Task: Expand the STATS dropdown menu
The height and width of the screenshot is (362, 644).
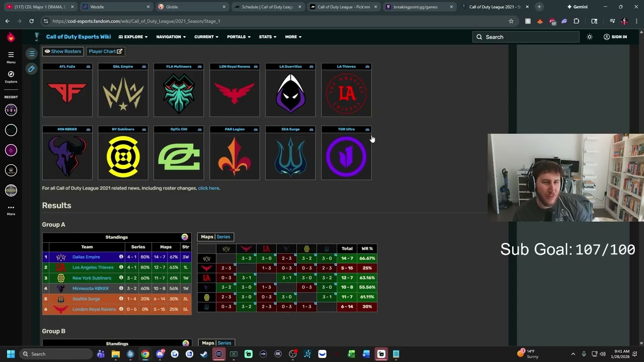Action: pyautogui.click(x=268, y=37)
